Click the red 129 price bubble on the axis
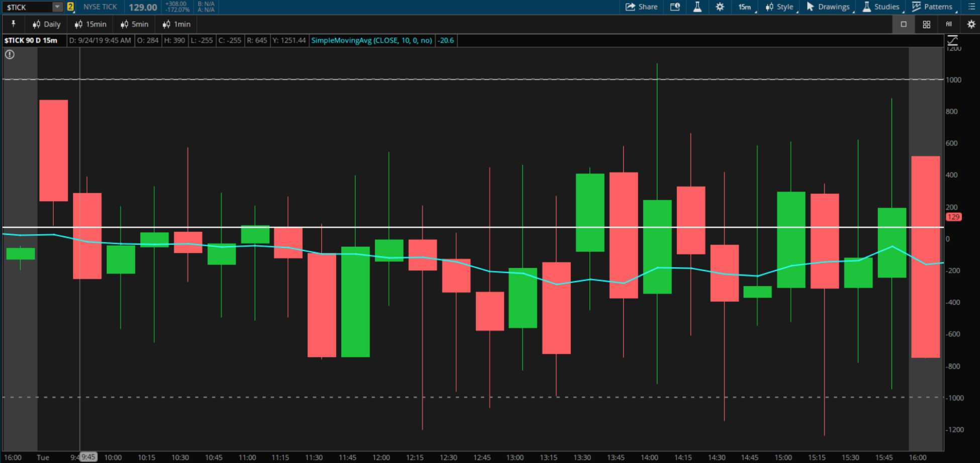This screenshot has width=980, height=463. 954,217
